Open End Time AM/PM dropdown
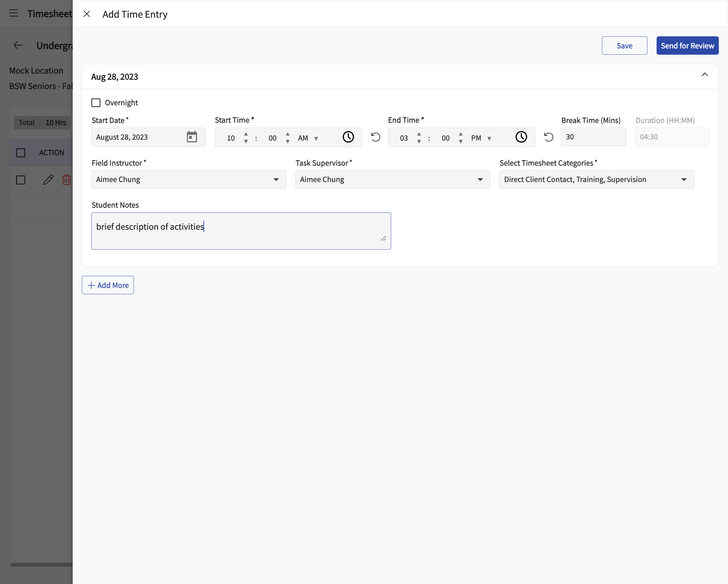The width and height of the screenshot is (728, 584). [481, 138]
